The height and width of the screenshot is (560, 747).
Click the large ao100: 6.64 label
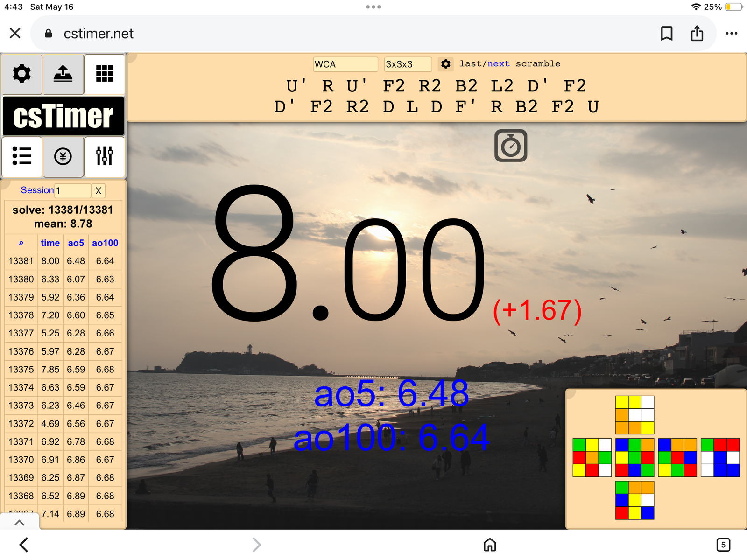coord(391,438)
